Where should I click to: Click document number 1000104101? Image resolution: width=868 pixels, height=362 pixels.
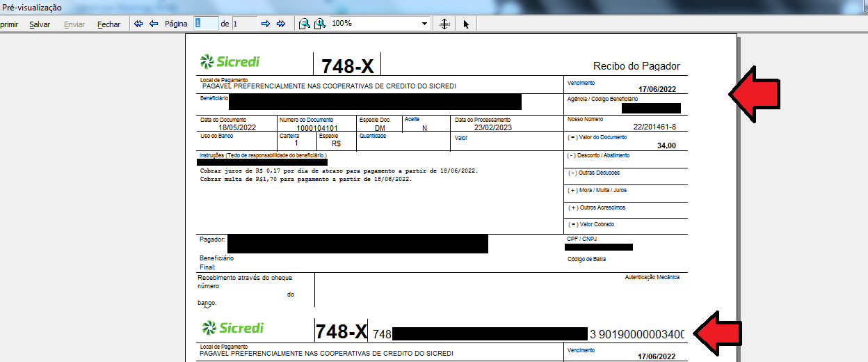[x=317, y=128]
